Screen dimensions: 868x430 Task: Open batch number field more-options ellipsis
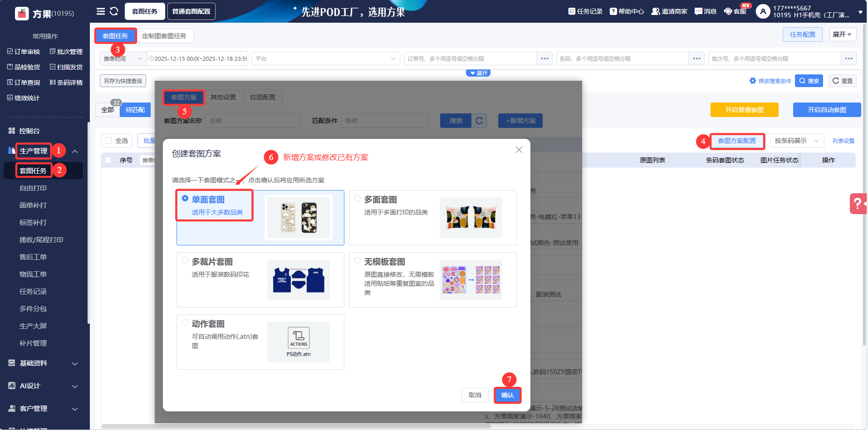(x=848, y=59)
